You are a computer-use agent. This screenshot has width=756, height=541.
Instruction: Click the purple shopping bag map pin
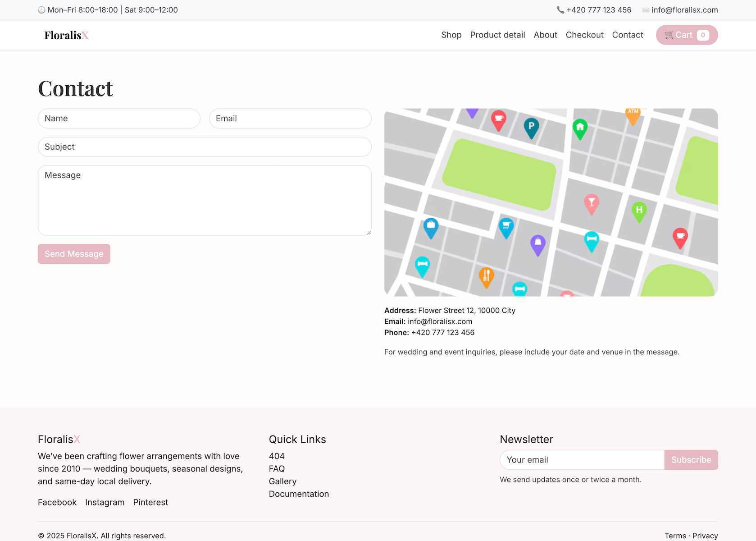(537, 244)
